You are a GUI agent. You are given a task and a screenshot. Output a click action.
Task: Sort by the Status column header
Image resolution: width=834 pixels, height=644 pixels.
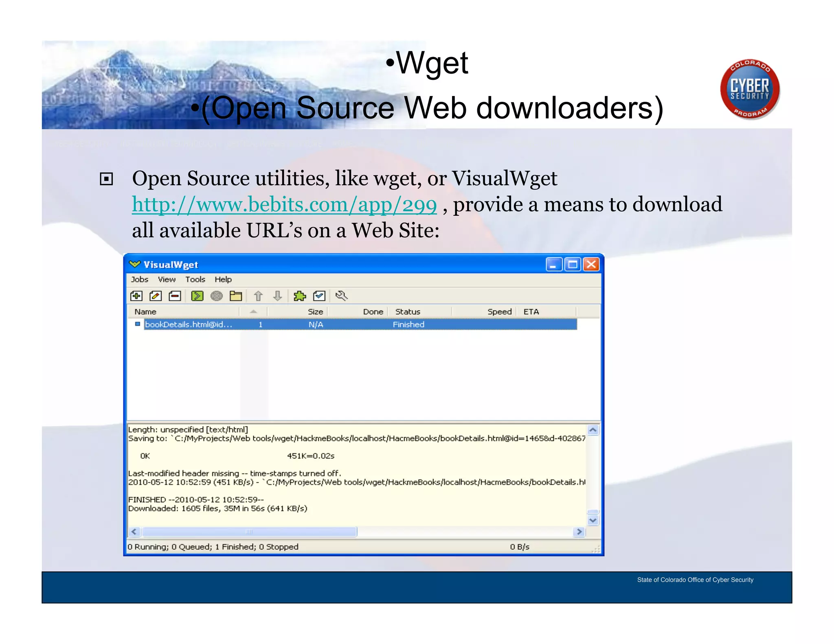click(420, 312)
